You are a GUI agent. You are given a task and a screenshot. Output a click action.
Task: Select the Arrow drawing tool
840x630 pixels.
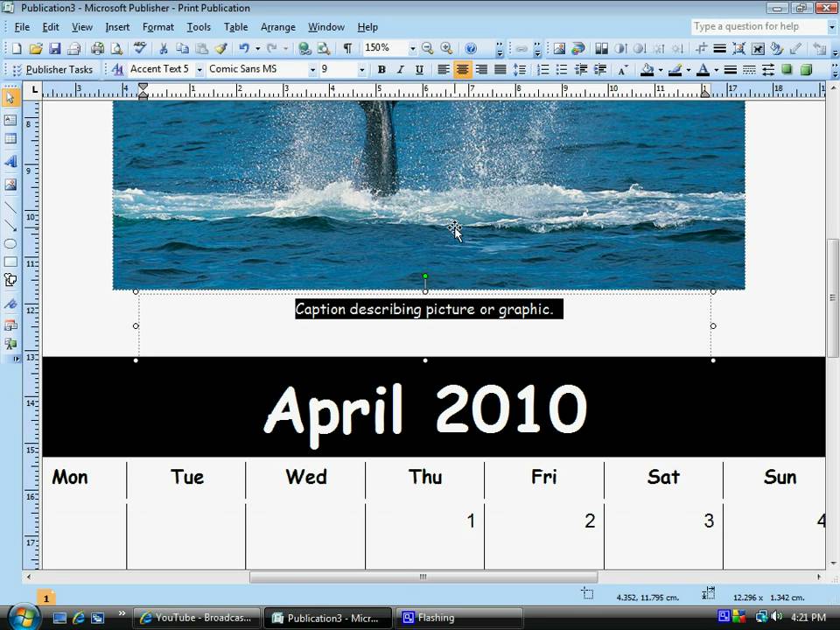(x=10, y=226)
